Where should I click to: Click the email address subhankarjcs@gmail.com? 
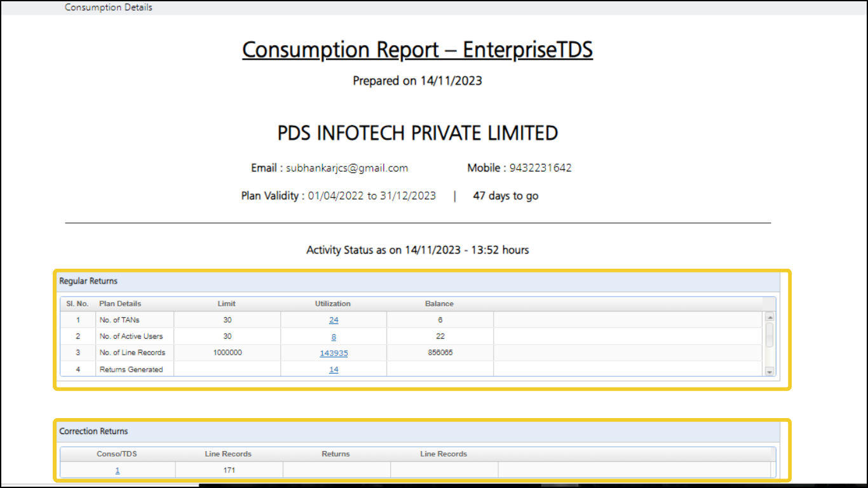[x=347, y=168]
